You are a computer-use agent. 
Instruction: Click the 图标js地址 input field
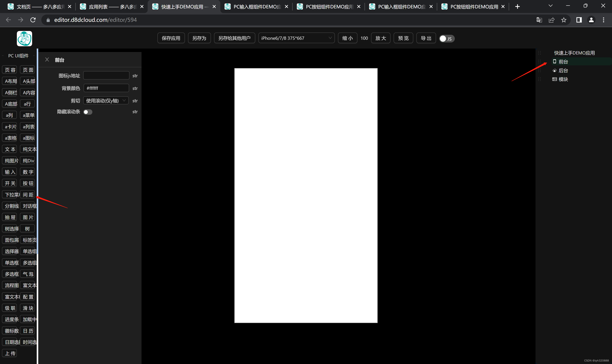[x=106, y=76]
